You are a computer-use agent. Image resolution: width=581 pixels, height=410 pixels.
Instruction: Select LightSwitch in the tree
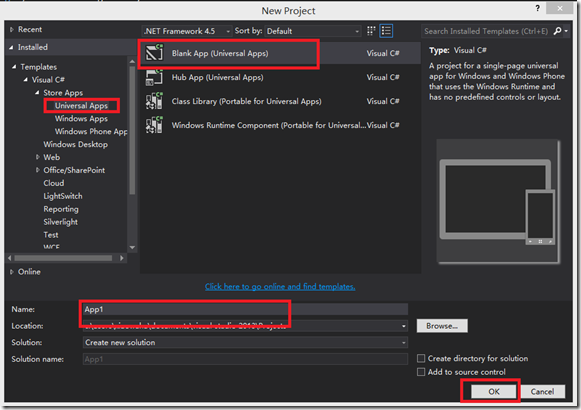[x=63, y=196]
